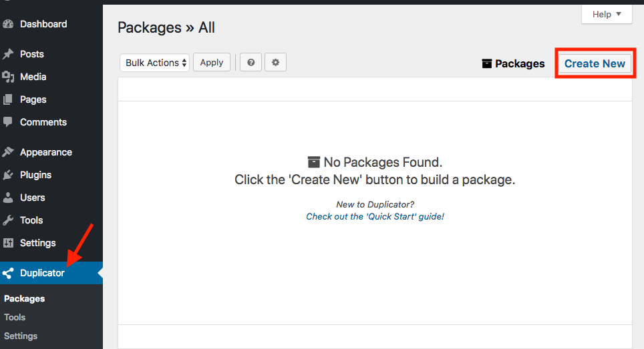The width and height of the screenshot is (644, 349).
Task: Open the Bulk Actions dropdown
Action: pyautogui.click(x=154, y=63)
